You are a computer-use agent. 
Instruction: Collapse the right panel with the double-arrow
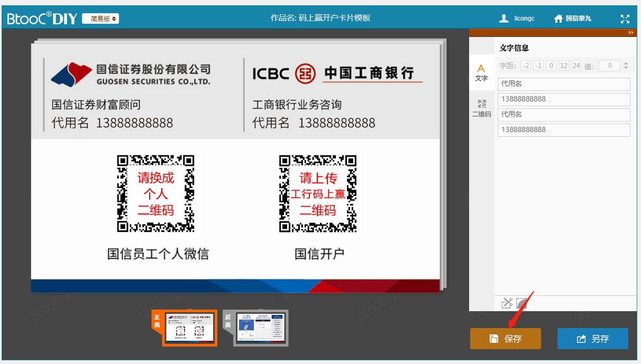631,33
